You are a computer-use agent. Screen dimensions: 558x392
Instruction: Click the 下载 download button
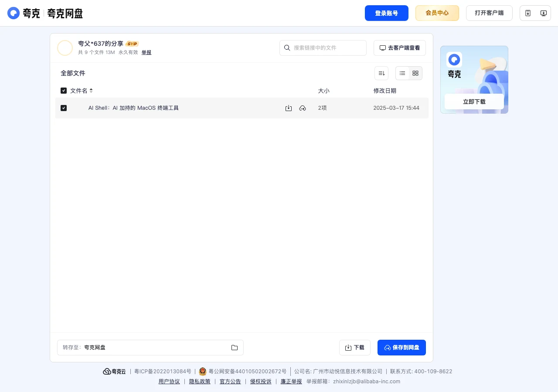click(355, 348)
